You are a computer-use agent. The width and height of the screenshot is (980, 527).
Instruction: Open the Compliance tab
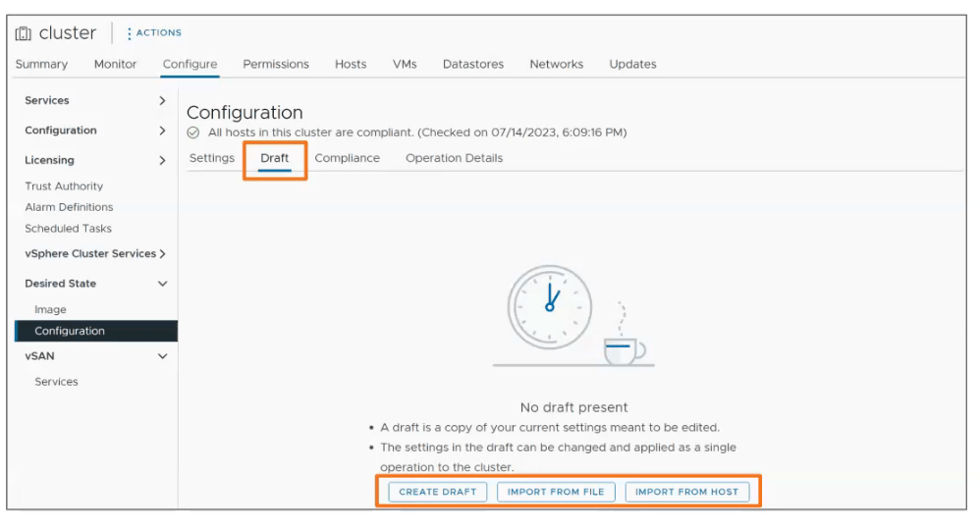347,158
